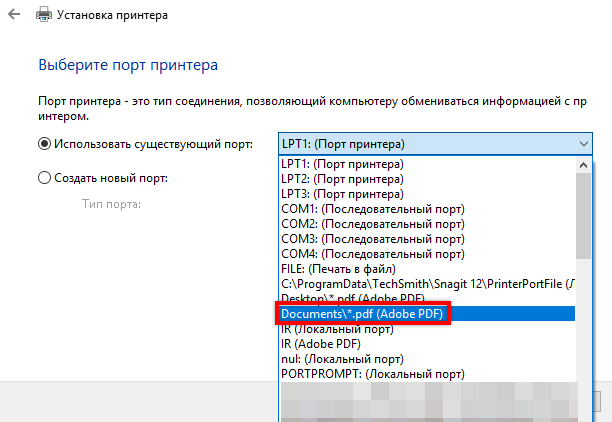Select IR (Локальный порт) entry
612x422 pixels.
pyautogui.click(x=336, y=328)
